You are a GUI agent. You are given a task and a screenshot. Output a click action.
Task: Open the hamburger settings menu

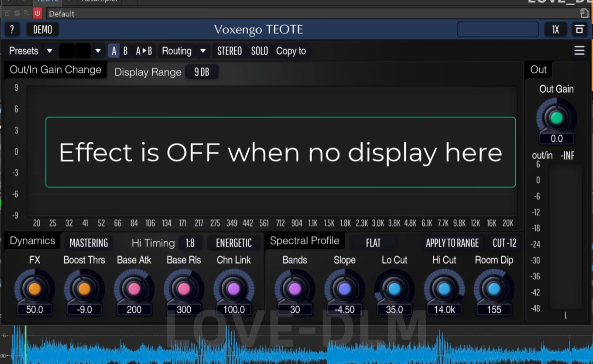[x=579, y=51]
